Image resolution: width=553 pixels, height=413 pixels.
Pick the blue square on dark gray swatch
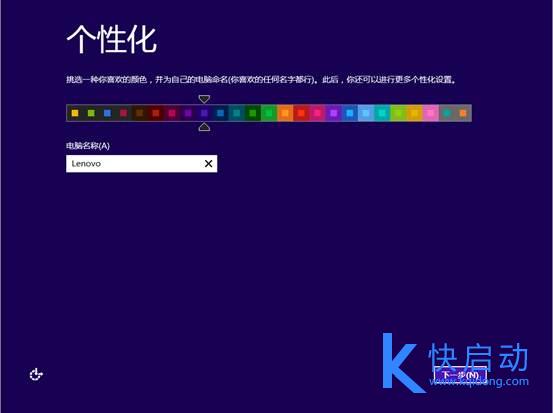coord(107,113)
